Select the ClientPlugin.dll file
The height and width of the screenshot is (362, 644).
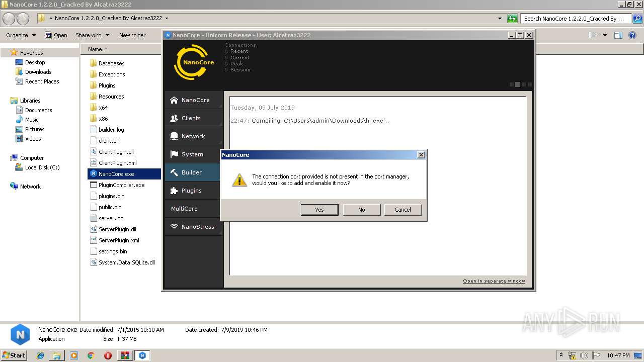(x=112, y=152)
